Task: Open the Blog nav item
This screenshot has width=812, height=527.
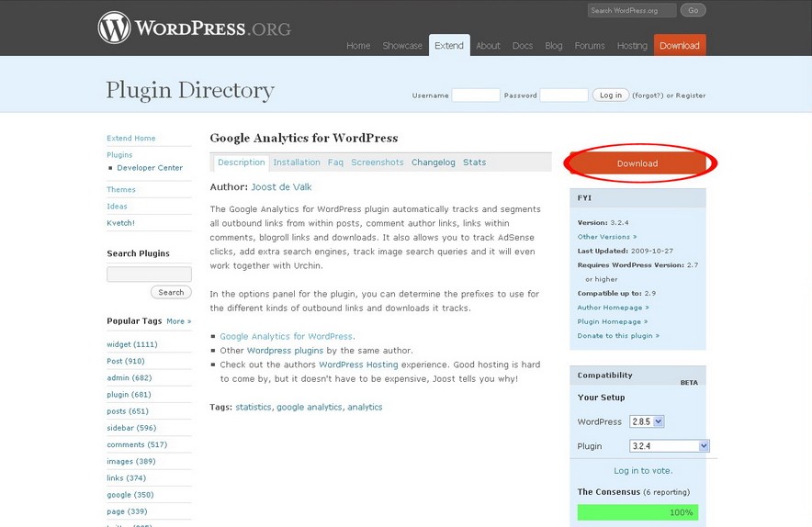Action: pos(554,46)
